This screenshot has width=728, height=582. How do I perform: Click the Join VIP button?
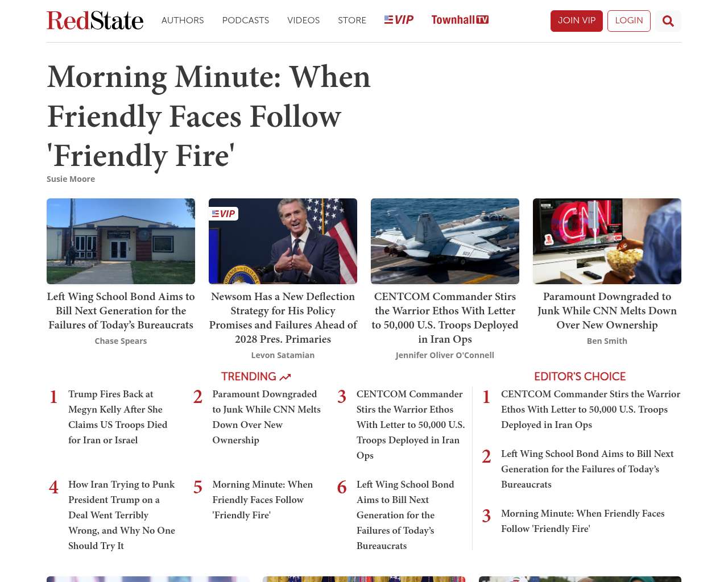(x=577, y=21)
